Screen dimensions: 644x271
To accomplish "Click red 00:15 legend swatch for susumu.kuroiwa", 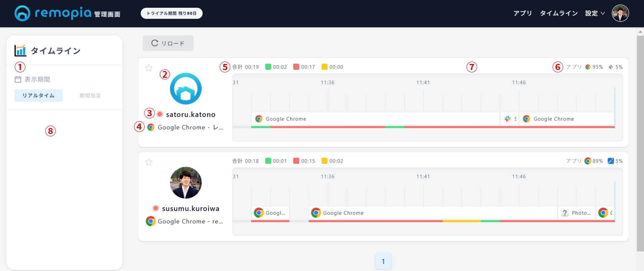I will 296,161.
